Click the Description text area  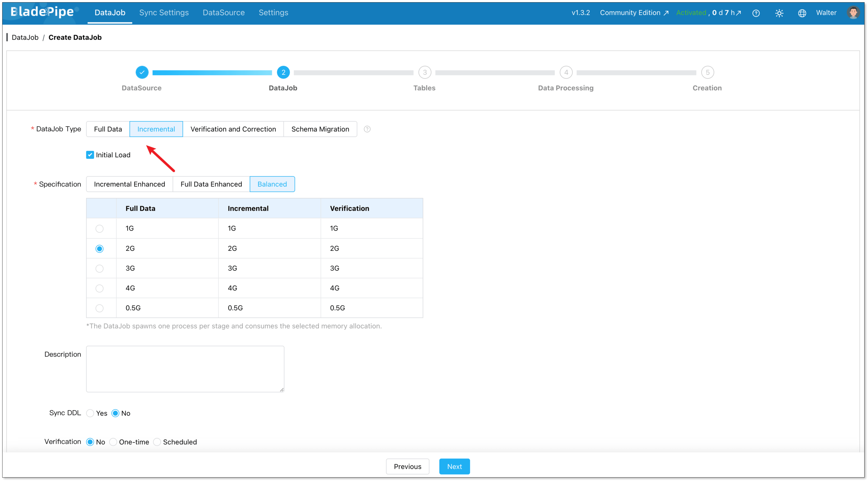click(185, 369)
